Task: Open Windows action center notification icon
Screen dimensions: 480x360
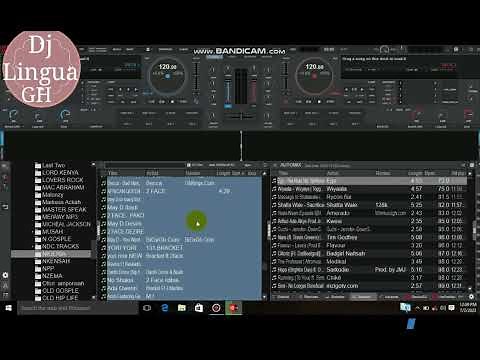Action: pos(452,308)
